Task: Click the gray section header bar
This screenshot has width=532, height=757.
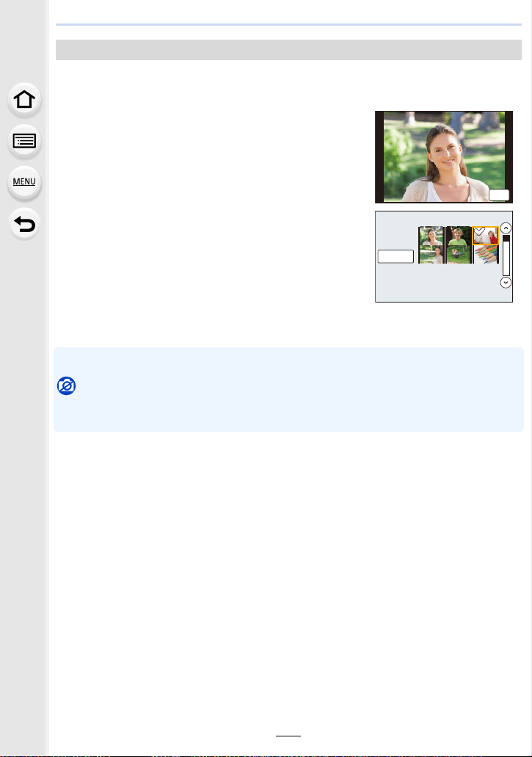Action: 288,50
